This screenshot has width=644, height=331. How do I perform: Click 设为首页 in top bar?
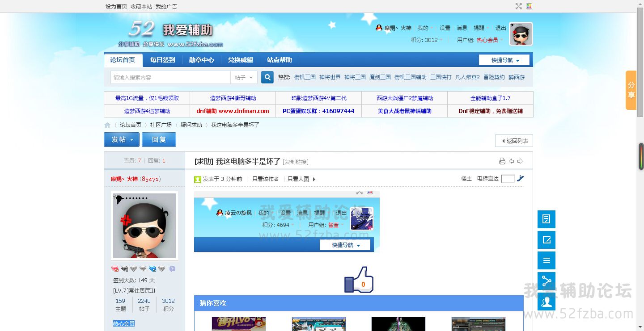[x=116, y=7]
